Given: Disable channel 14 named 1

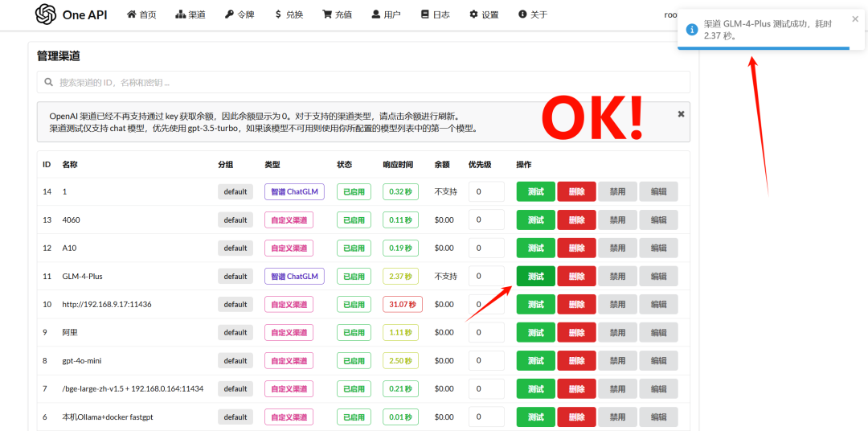Looking at the screenshot, I should pyautogui.click(x=617, y=191).
